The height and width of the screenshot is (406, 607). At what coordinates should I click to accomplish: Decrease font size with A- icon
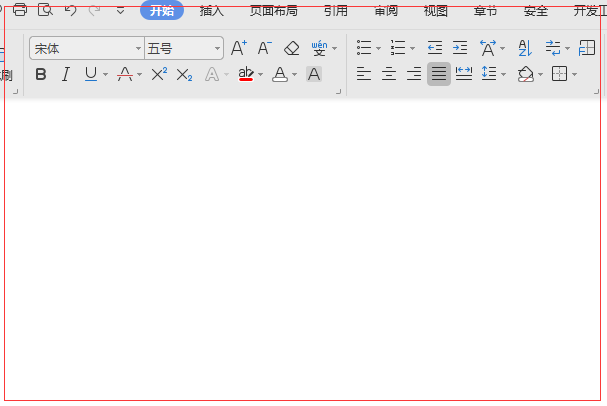coord(265,48)
